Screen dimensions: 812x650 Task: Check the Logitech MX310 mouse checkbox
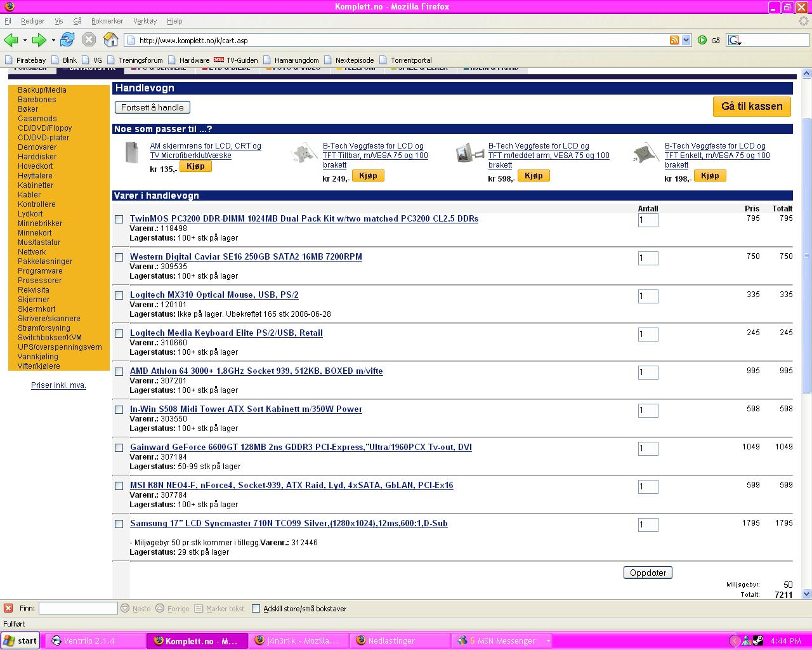(119, 295)
